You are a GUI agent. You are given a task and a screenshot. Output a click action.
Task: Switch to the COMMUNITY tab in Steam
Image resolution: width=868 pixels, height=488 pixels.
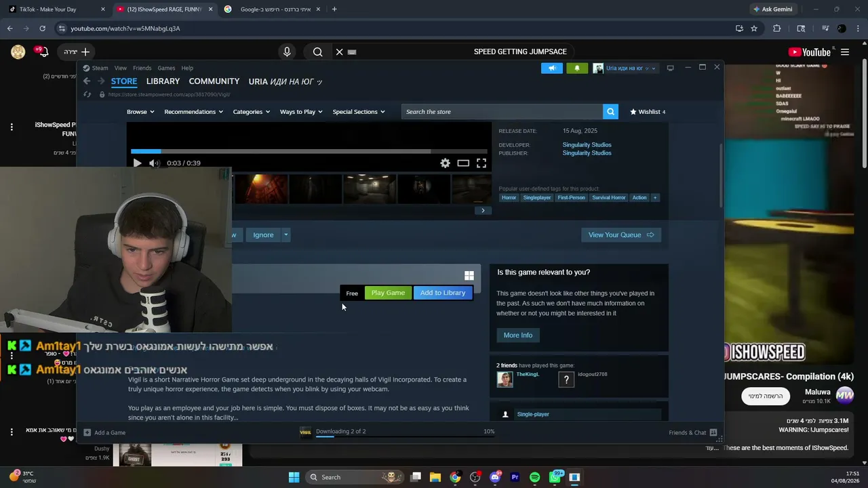click(x=214, y=81)
